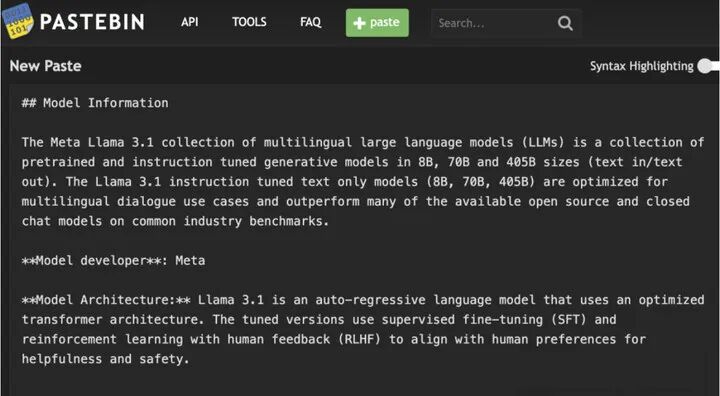
Task: Click the 'Syntax Highlighting' label
Action: click(641, 66)
